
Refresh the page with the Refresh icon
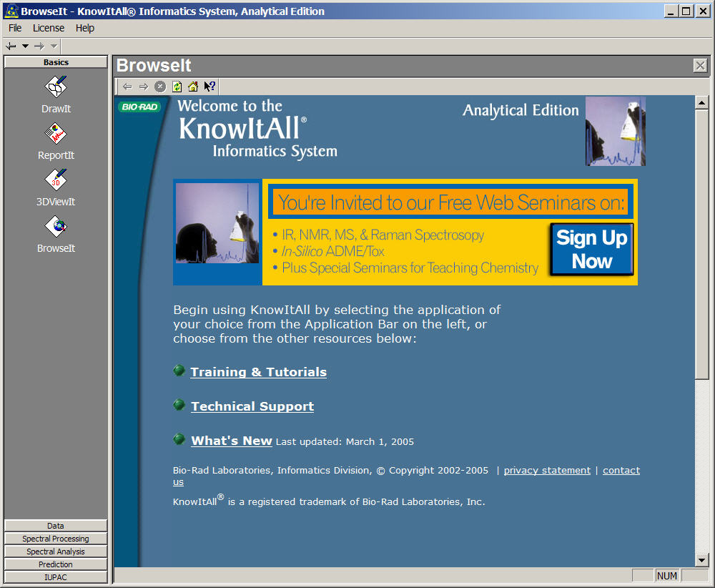177,87
